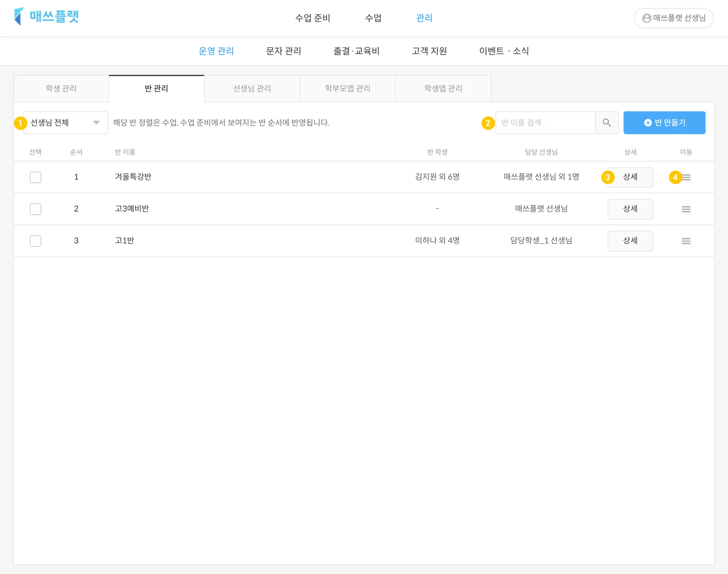Tick the checkbox for 겨울특강반

36,177
